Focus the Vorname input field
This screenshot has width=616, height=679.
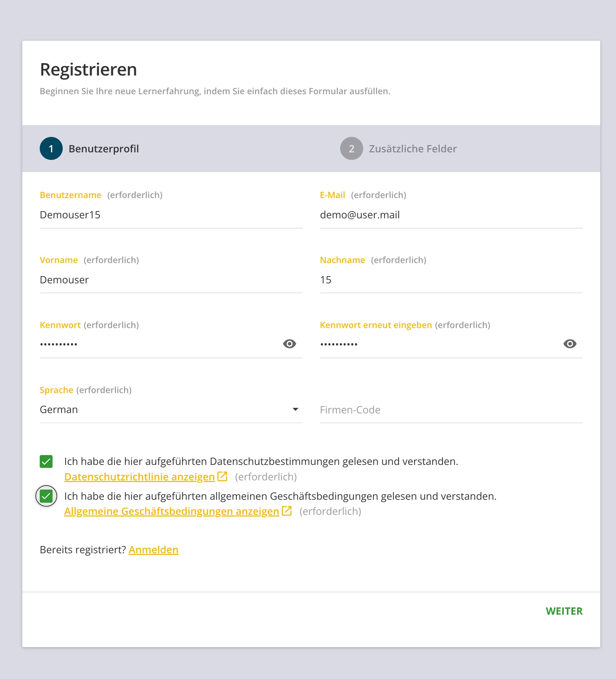click(x=171, y=280)
